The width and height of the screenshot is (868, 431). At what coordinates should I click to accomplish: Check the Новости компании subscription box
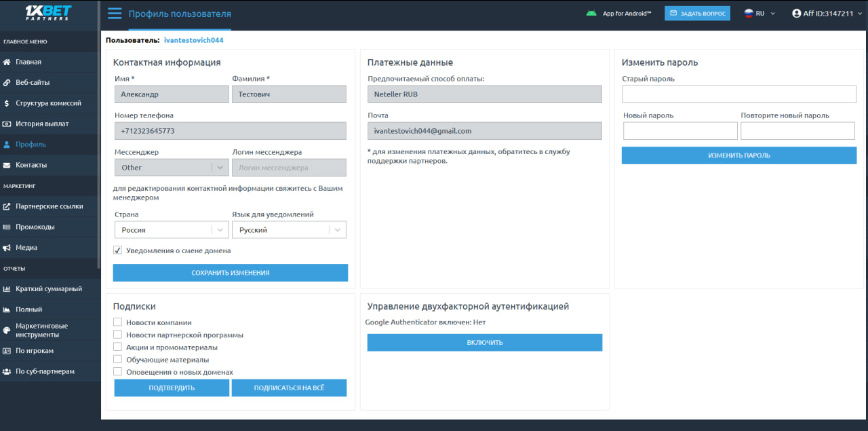tap(118, 322)
